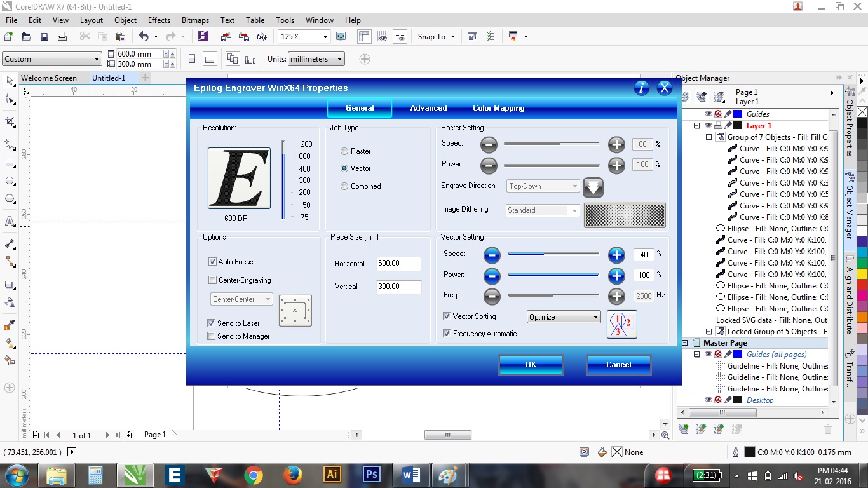The width and height of the screenshot is (868, 488).
Task: Open the Standard image dithering dropdown
Action: point(543,210)
